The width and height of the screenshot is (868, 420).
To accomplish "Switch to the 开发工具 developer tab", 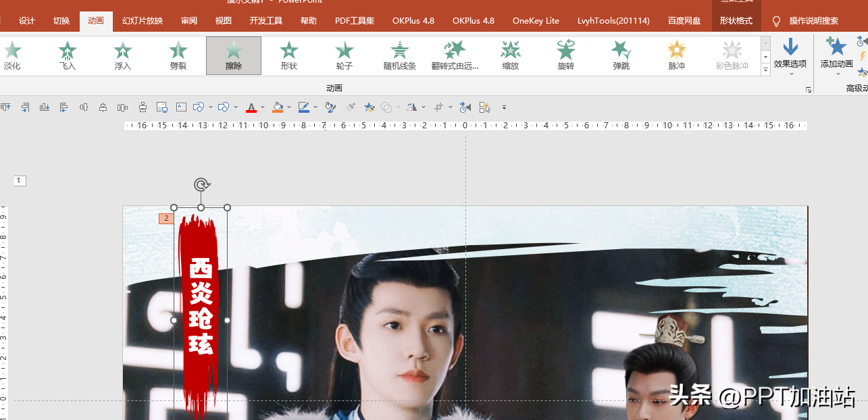I will (266, 21).
